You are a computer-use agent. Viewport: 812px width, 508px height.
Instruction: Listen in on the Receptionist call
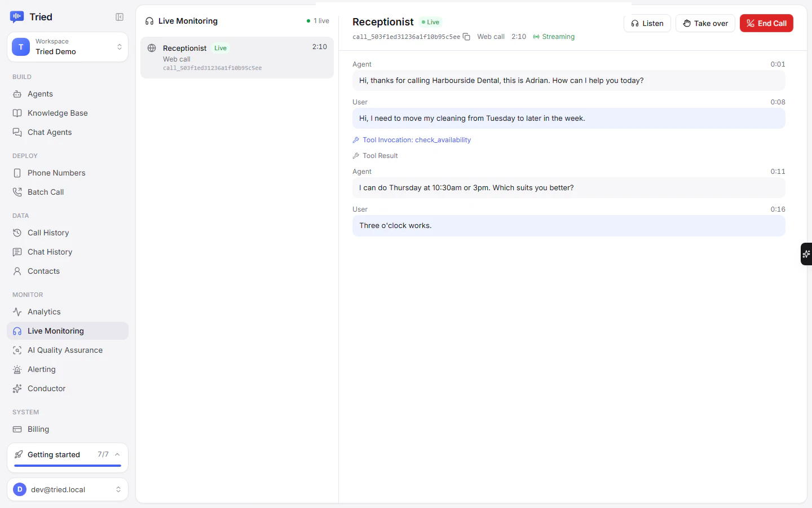coord(647,23)
